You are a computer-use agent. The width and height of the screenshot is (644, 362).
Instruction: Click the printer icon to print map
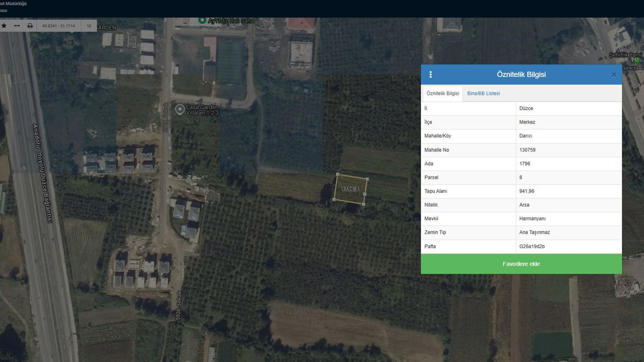pyautogui.click(x=30, y=26)
